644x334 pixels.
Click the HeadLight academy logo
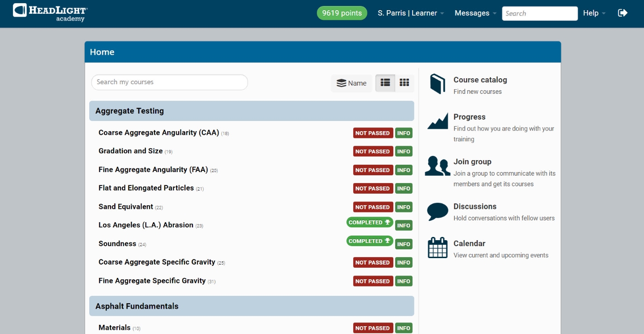click(51, 12)
